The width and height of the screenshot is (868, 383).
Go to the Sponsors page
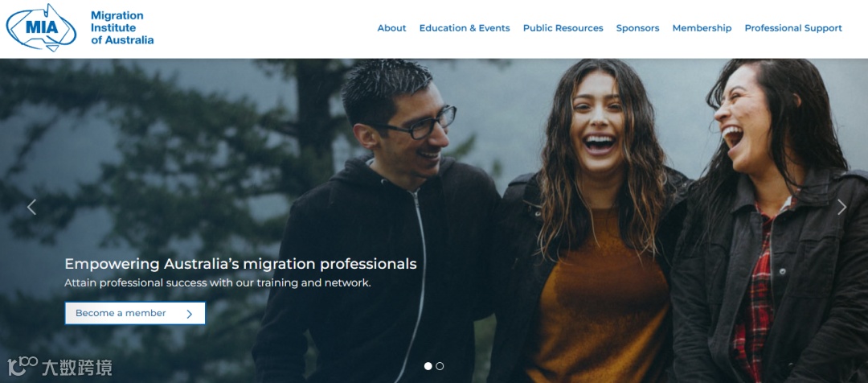(x=637, y=28)
